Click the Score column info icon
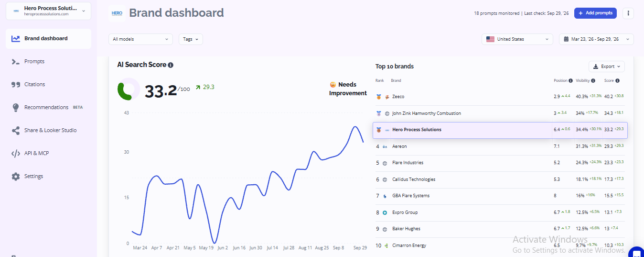The height and width of the screenshot is (257, 644). pos(617,81)
